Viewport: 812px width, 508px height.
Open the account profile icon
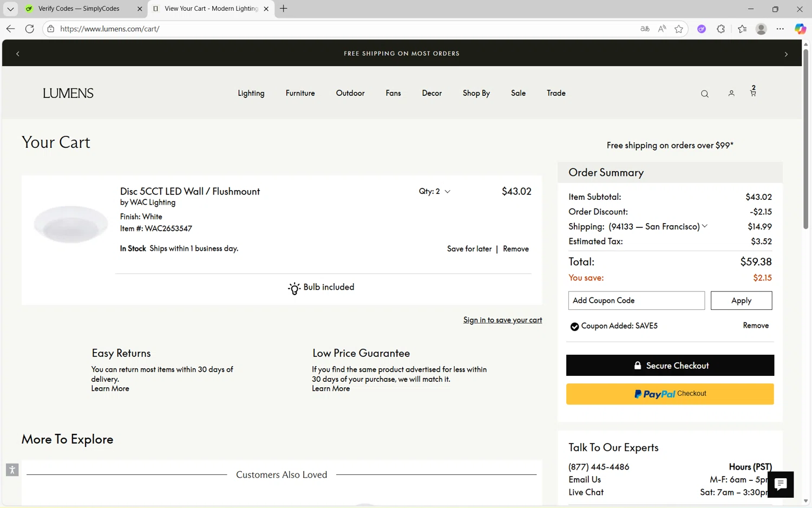[x=731, y=93]
